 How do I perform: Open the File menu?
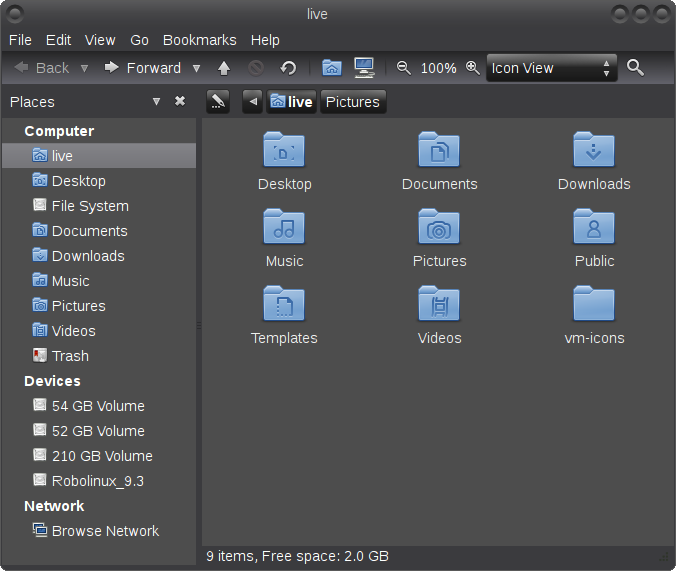(20, 40)
